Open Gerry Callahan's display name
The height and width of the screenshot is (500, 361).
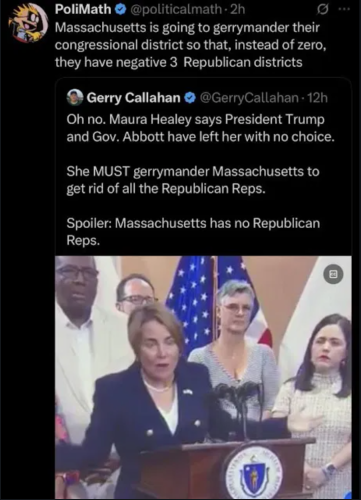coord(133,98)
